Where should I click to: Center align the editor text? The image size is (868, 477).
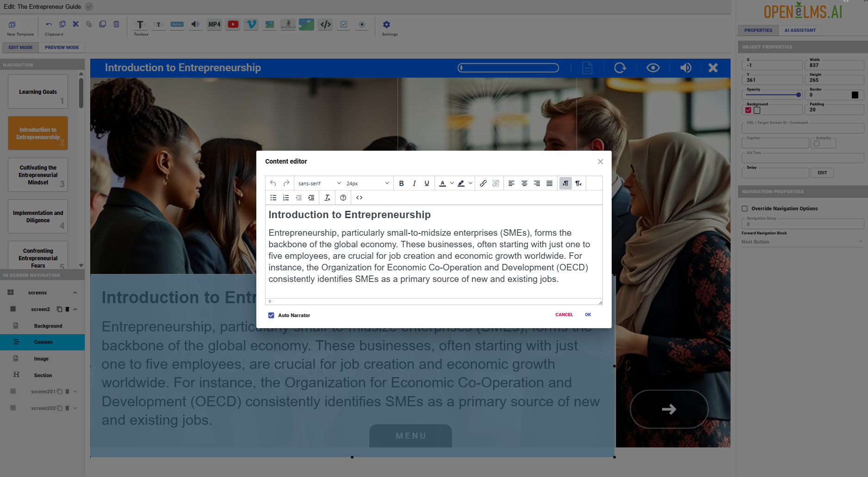pyautogui.click(x=524, y=183)
